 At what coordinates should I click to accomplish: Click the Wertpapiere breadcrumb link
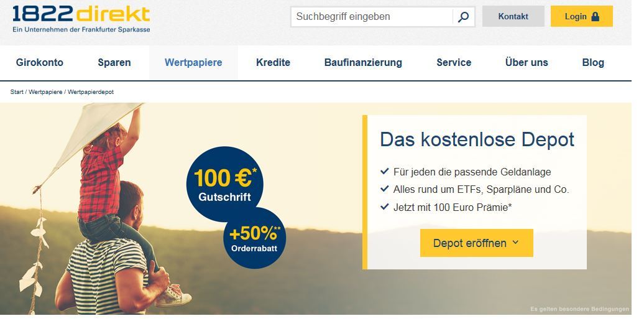click(x=45, y=92)
